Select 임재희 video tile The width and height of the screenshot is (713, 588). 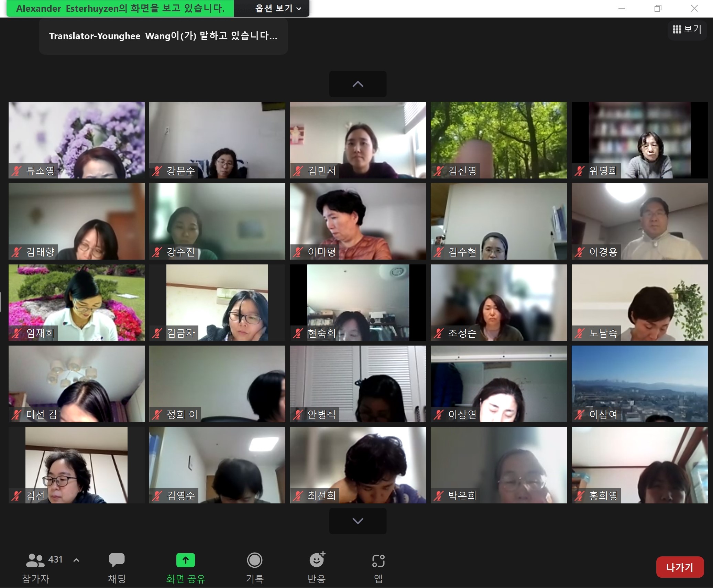tap(77, 303)
